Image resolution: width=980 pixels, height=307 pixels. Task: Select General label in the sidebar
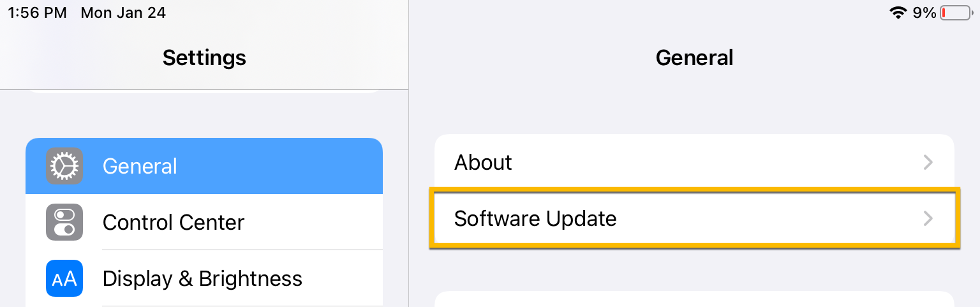pos(140,166)
